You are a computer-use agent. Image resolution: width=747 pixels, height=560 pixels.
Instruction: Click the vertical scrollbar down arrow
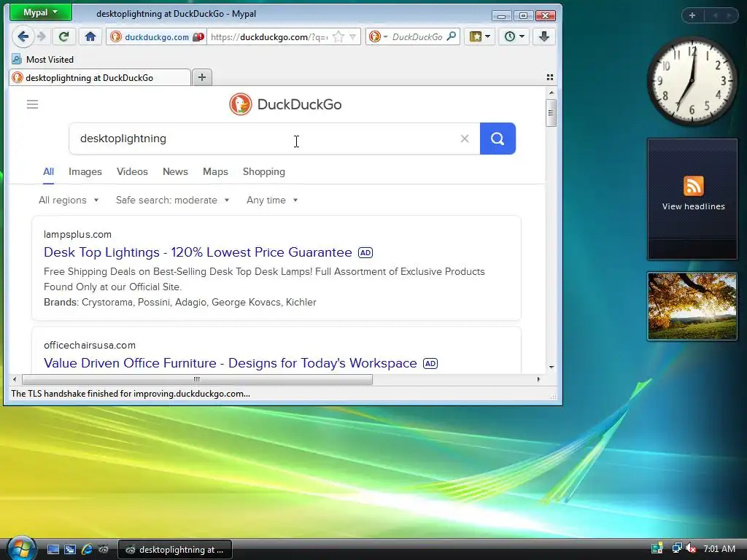point(551,367)
